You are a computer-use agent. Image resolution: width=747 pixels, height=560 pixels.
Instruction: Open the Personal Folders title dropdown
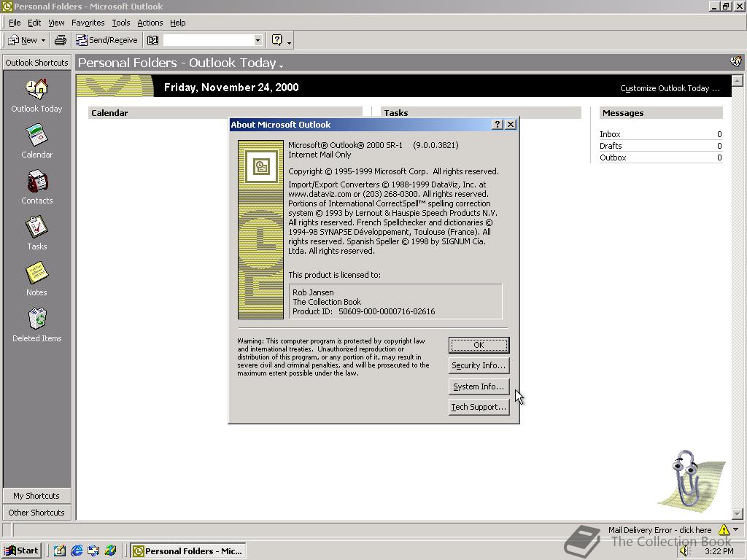(x=281, y=65)
